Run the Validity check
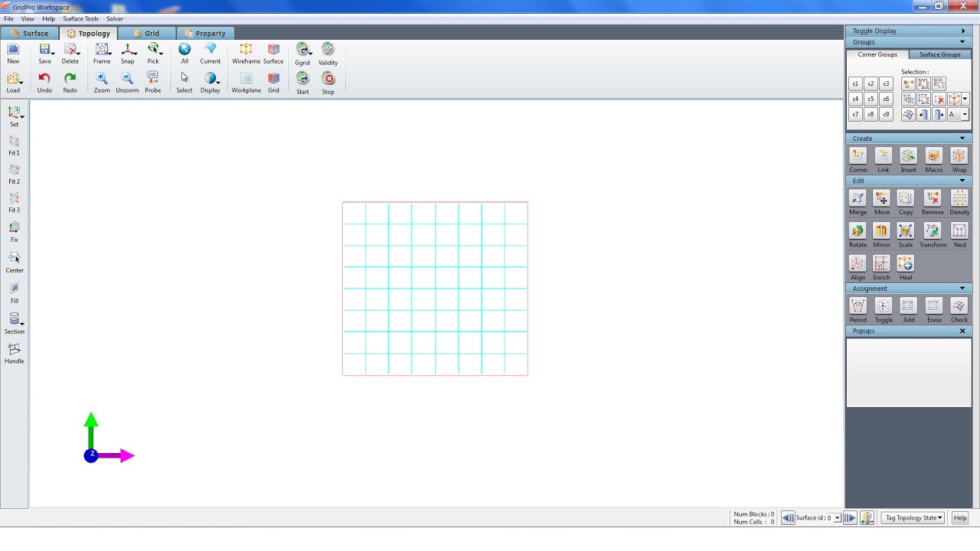Image resolution: width=980 pixels, height=551 pixels. pyautogui.click(x=328, y=50)
